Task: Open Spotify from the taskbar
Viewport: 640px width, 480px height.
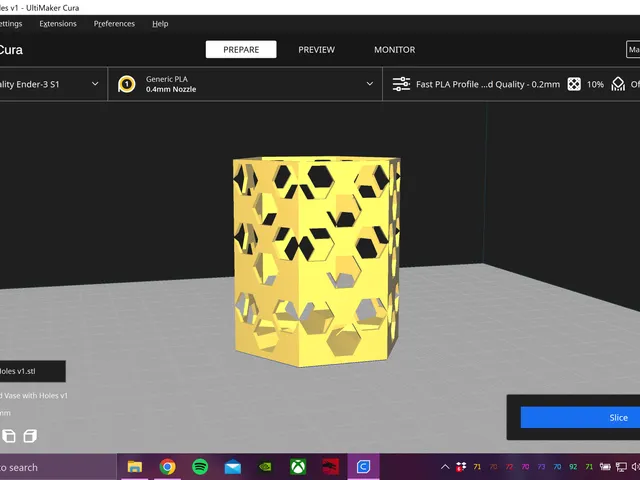Action: (200, 467)
